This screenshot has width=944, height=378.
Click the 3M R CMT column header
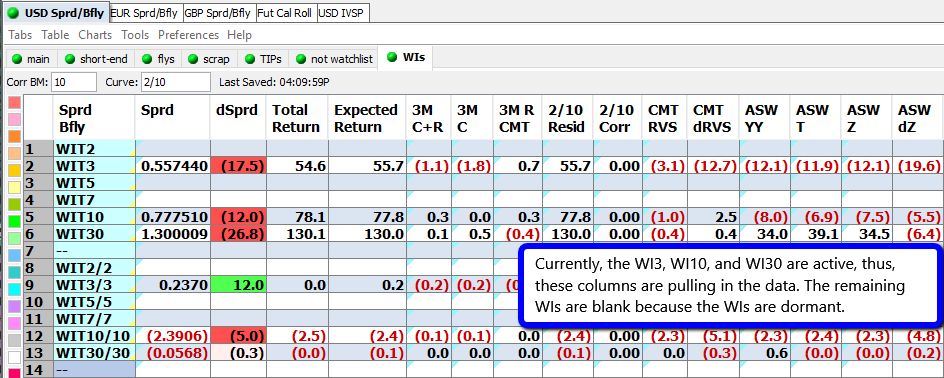517,118
